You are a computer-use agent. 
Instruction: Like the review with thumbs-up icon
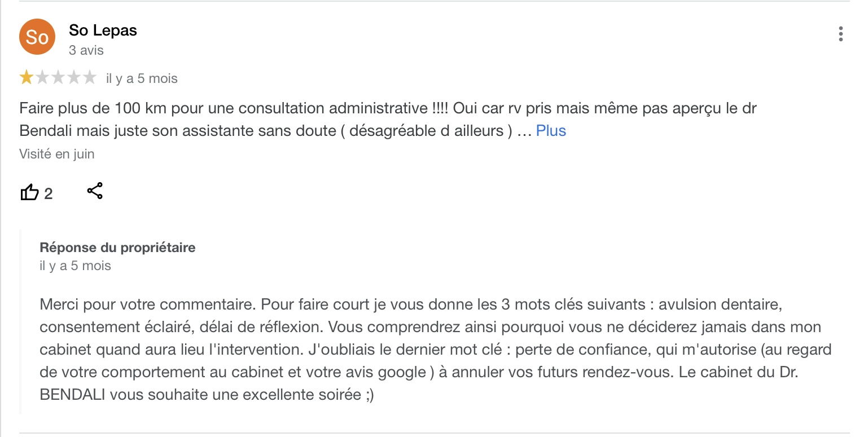coord(29,193)
